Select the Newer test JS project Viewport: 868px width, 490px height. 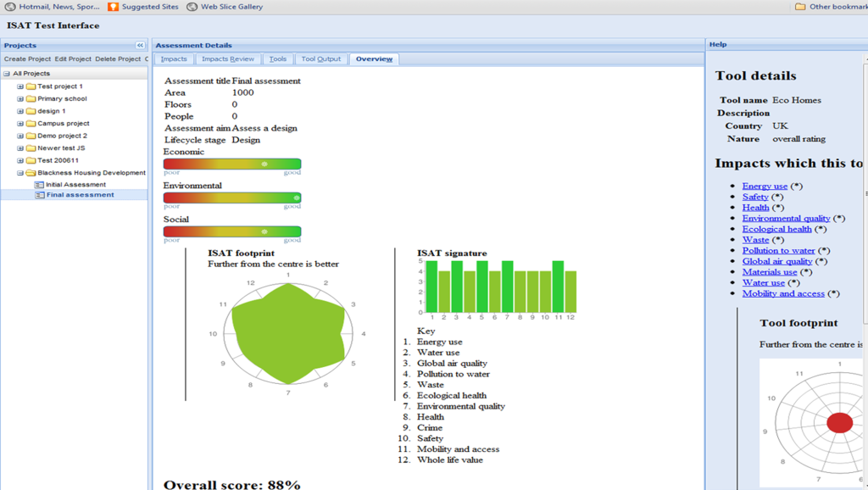coord(61,148)
